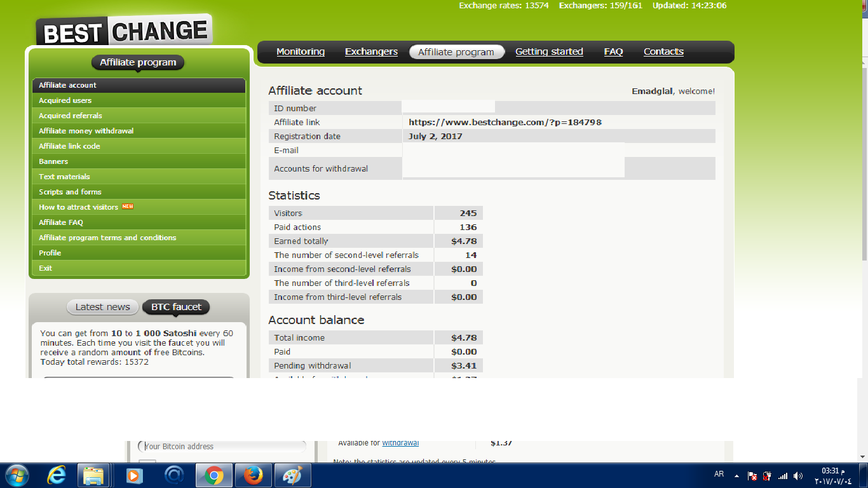Screen dimensions: 868x488
Task: Select the BTC faucet tab
Action: [x=176, y=307]
